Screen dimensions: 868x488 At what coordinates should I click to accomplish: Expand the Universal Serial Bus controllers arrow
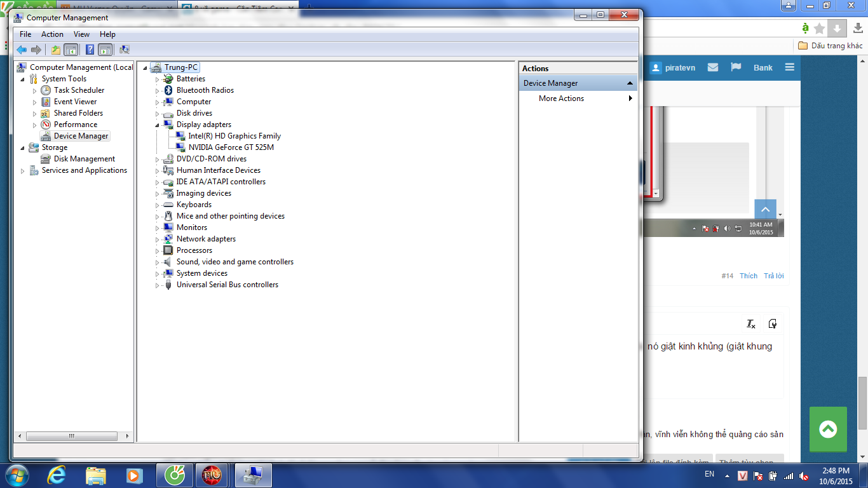pyautogui.click(x=158, y=285)
